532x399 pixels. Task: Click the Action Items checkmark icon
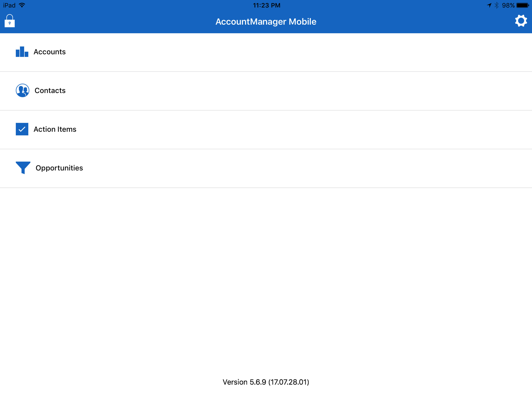pos(22,129)
